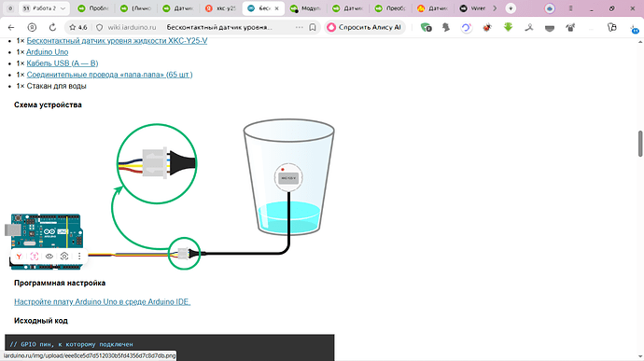The height and width of the screenshot is (361, 644).
Task: Show more tabs with the chevron arrow
Action: [495, 8]
